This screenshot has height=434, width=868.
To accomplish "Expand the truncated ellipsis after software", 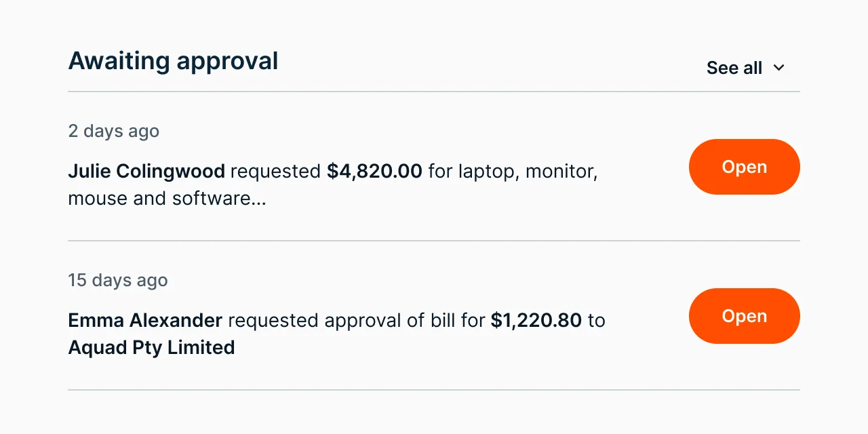I will click(x=260, y=199).
